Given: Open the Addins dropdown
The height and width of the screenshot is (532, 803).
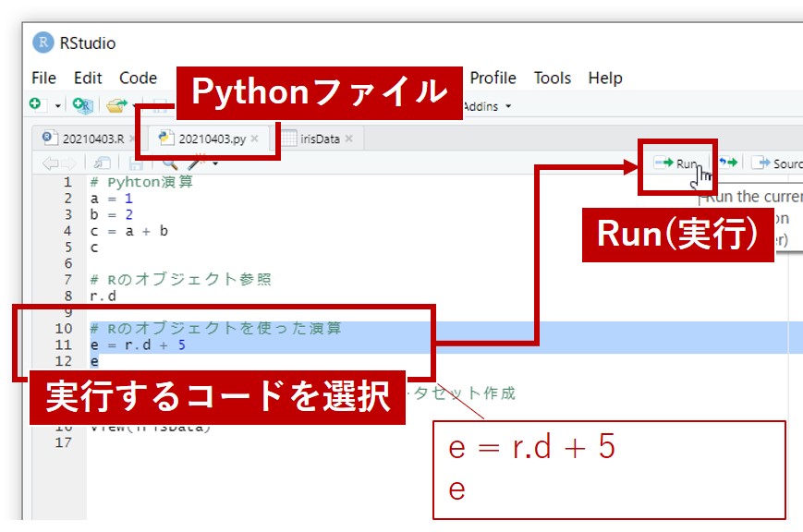Looking at the screenshot, I should 487,106.
